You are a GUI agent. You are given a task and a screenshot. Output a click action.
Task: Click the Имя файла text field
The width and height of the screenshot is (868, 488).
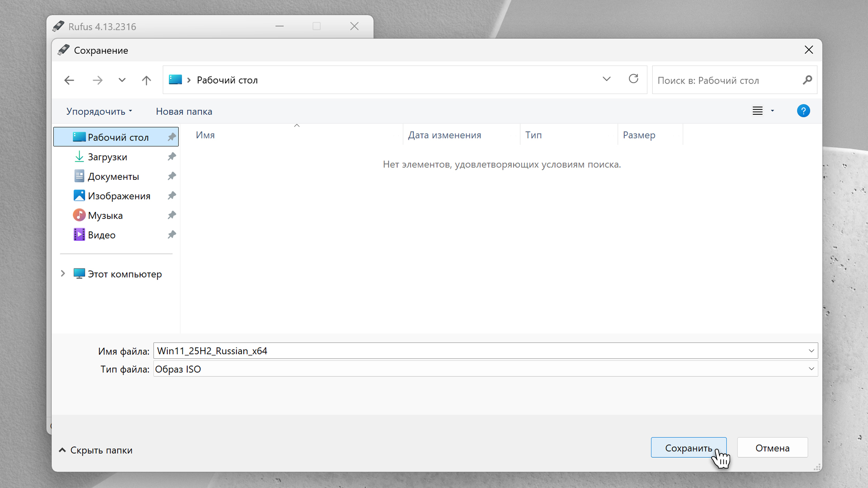pos(479,351)
